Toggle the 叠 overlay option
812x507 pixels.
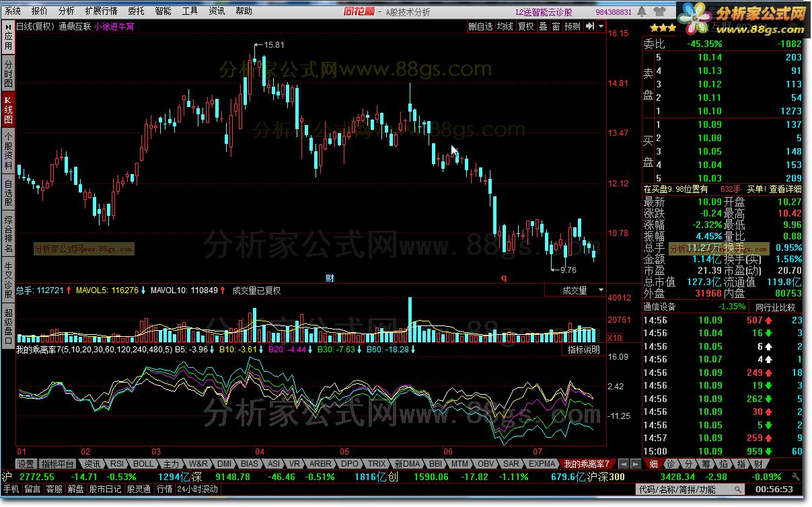tap(544, 26)
